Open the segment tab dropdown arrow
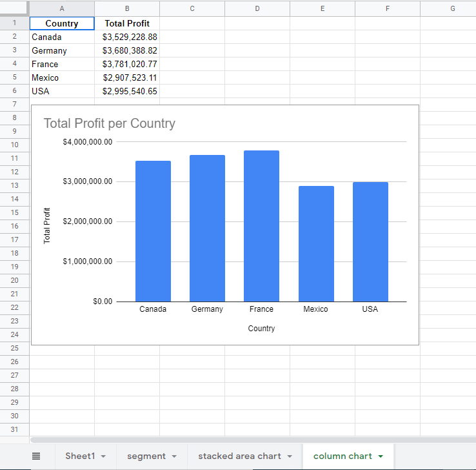Image resolution: width=476 pixels, height=470 pixels. pyautogui.click(x=174, y=456)
